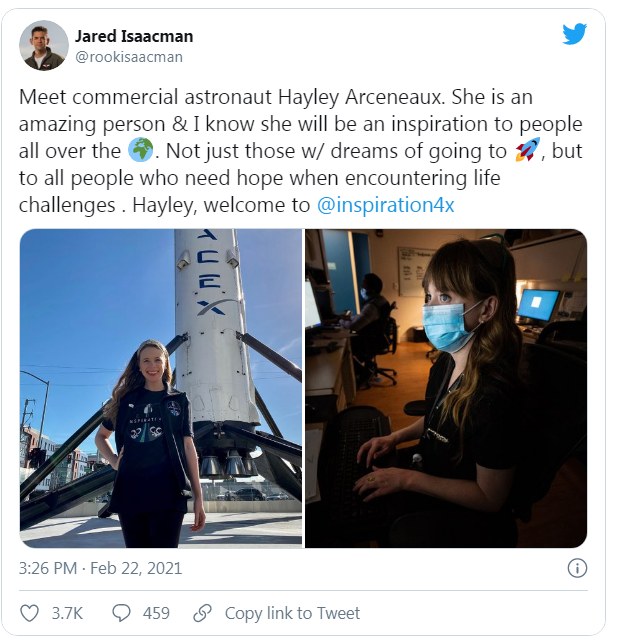Viewport: 627px width, 640px height.
Task: Like the tweet with the heart icon
Action: coord(29,613)
